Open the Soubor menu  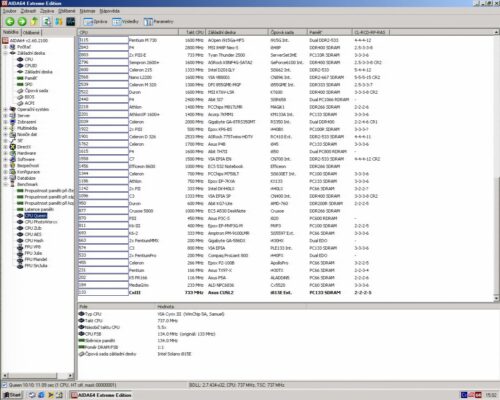(x=9, y=11)
